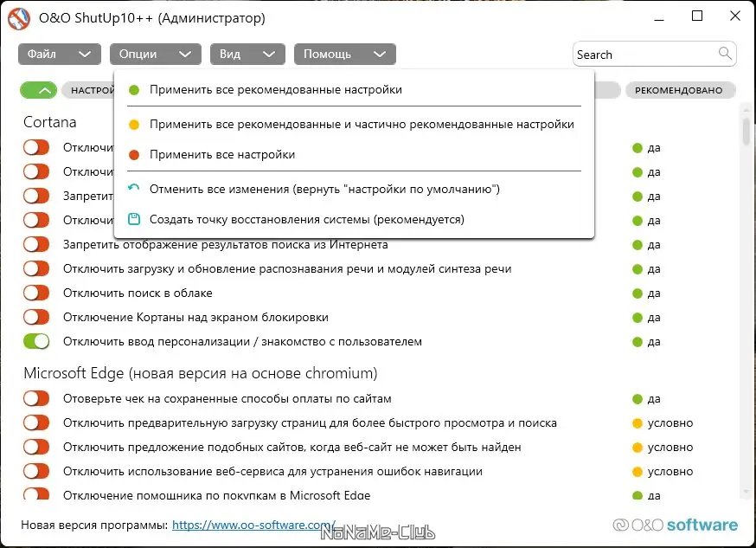Click the green status dot next to Cortana's first 'да'
This screenshot has width=756, height=548.
[638, 148]
